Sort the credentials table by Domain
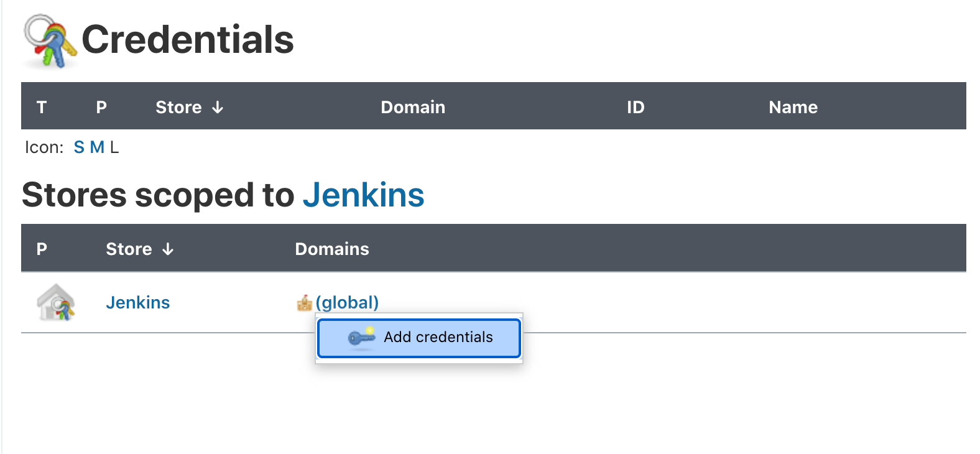The height and width of the screenshot is (454, 980). [413, 107]
